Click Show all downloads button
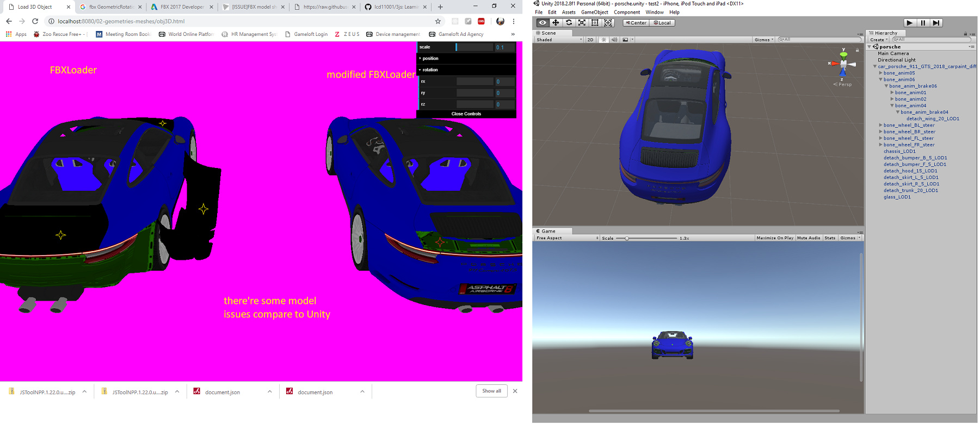 (x=491, y=391)
